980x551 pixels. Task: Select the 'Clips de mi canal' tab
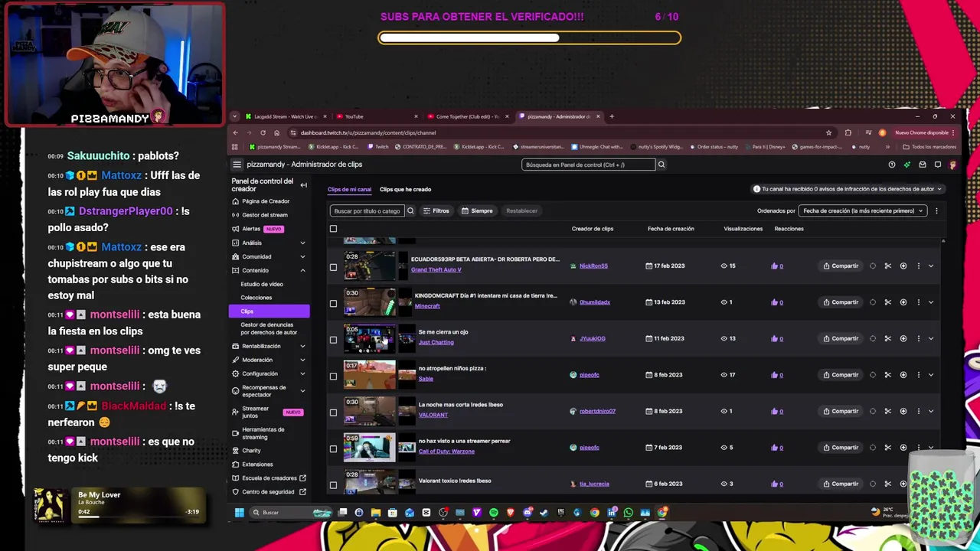(349, 189)
